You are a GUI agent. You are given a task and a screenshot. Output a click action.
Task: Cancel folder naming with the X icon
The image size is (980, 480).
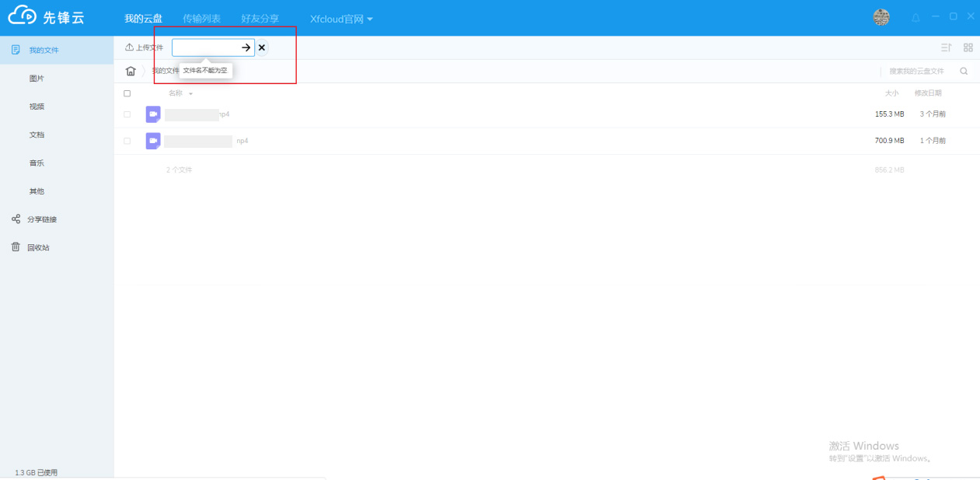[x=262, y=47]
